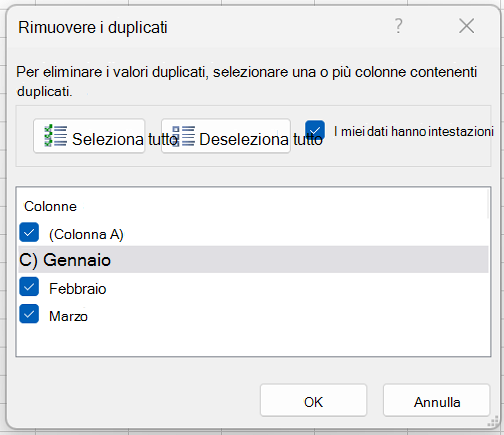Uncheck the (Colonna A) checkbox

click(x=29, y=232)
